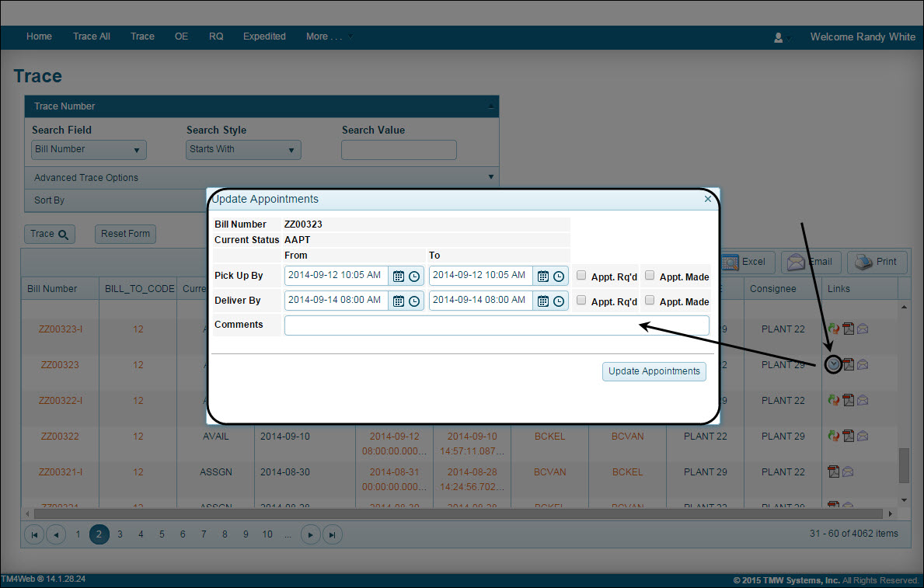
Task: Open time picker for Pick Up By From
Action: (414, 277)
